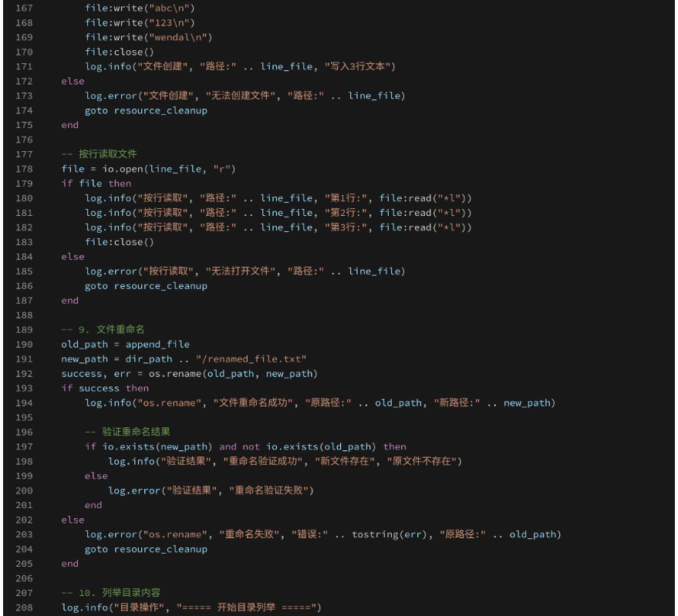Screen dimensions: 678x616
Task: Click the log.info line with "开始目录列举"
Action: click(191, 608)
